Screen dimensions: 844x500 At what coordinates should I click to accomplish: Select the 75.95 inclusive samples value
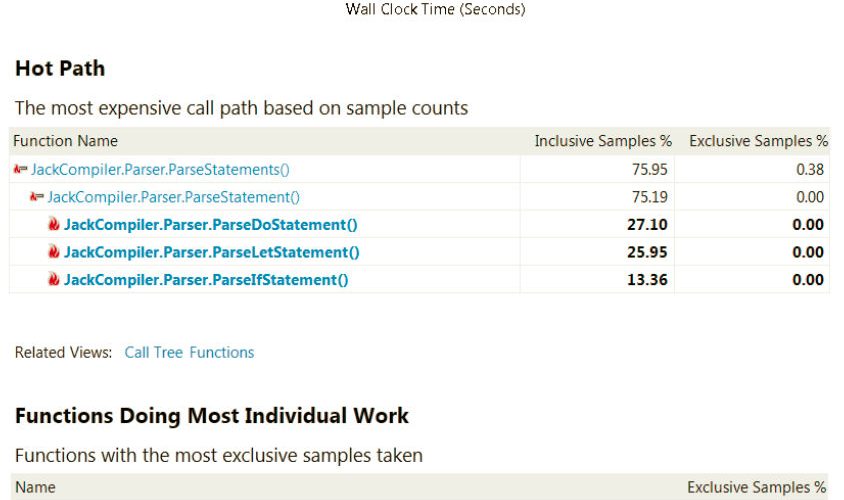pos(650,170)
